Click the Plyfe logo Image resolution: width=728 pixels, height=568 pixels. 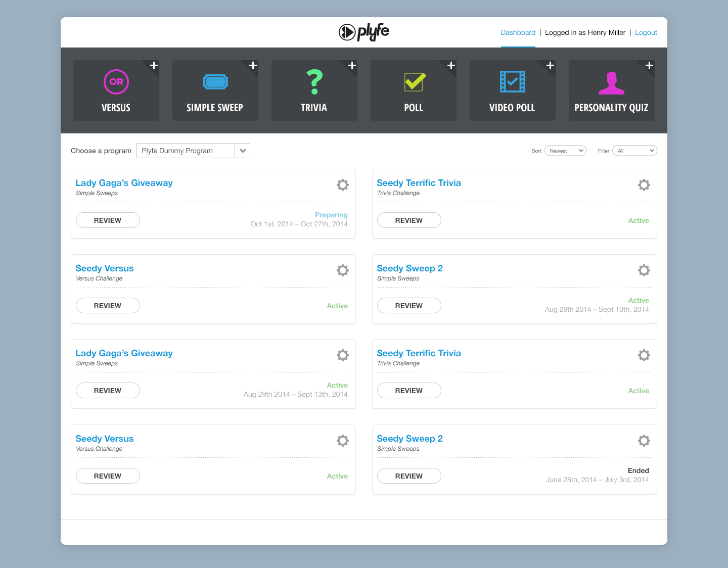pyautogui.click(x=364, y=32)
